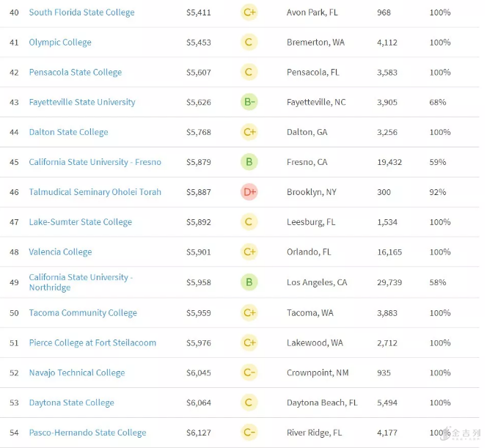Open the South Florida State College link
The height and width of the screenshot is (448, 487).
click(x=81, y=12)
